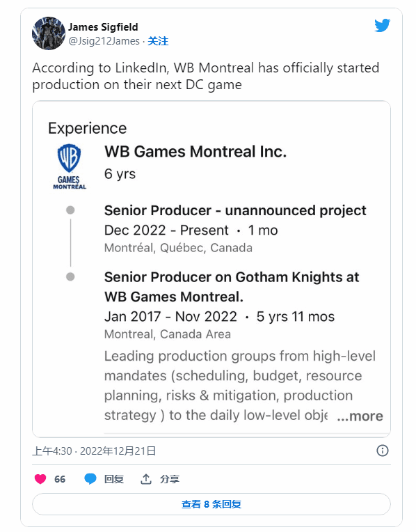
Task: Click the Twitter bird logo
Action: (382, 26)
